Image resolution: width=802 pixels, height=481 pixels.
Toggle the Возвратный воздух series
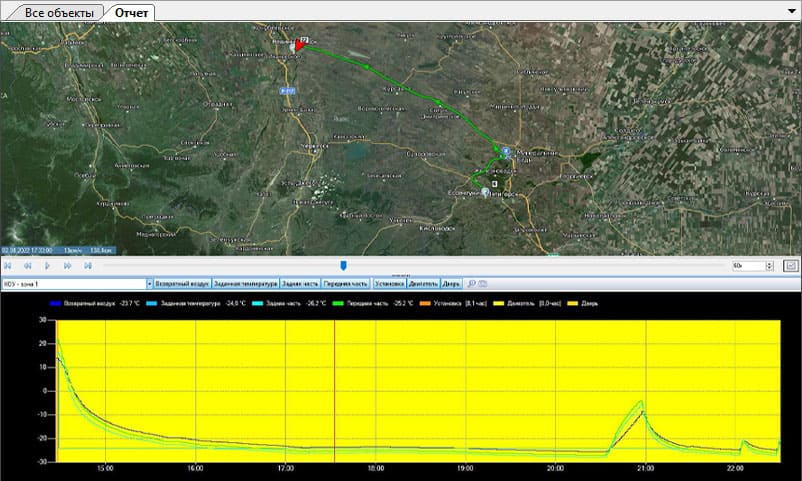click(182, 284)
